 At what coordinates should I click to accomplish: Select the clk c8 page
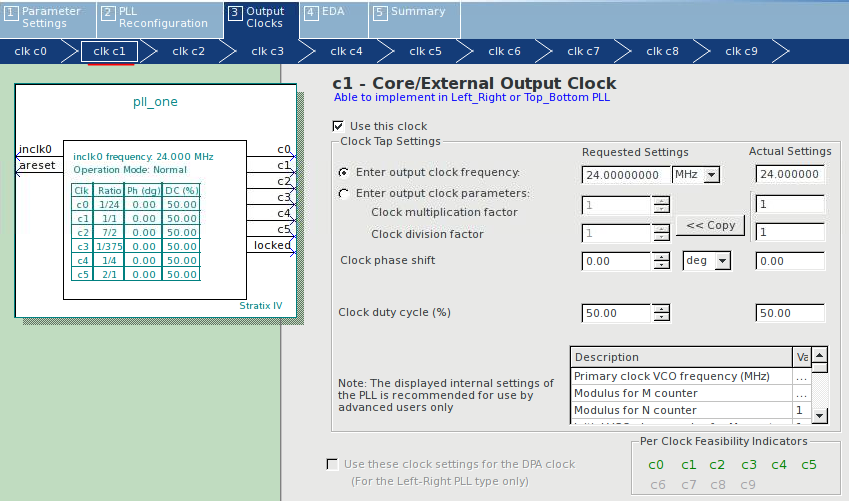tap(663, 51)
